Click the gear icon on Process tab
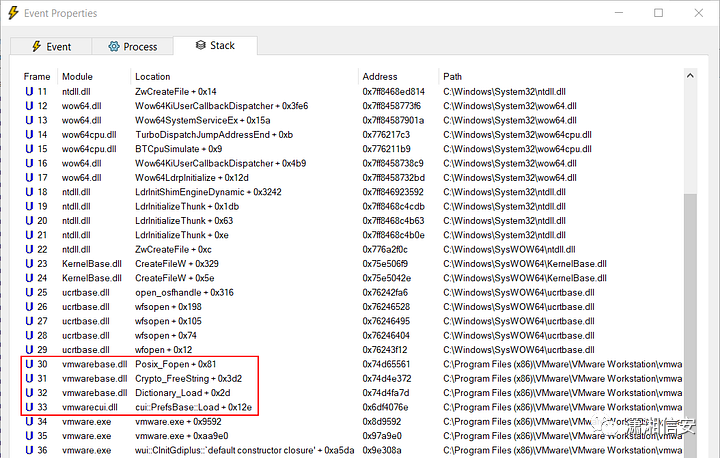 113,46
